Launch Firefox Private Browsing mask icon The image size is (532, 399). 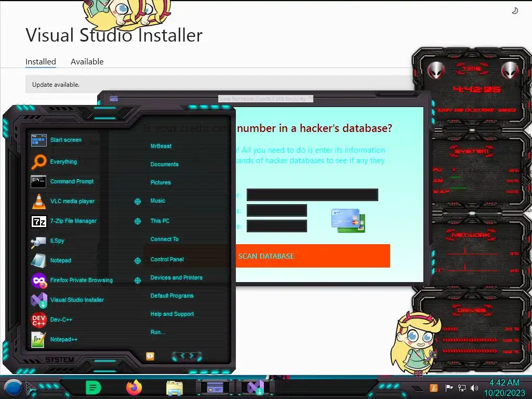click(x=38, y=280)
